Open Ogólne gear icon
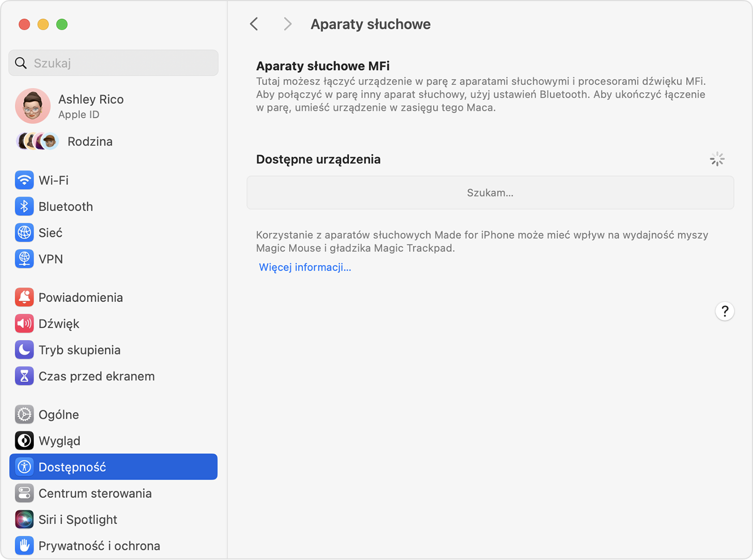The height and width of the screenshot is (560, 753). [24, 415]
